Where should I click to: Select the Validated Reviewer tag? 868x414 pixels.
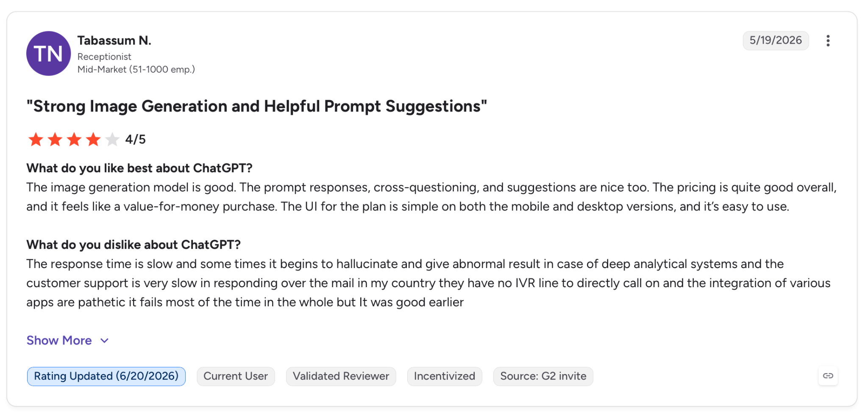tap(341, 376)
